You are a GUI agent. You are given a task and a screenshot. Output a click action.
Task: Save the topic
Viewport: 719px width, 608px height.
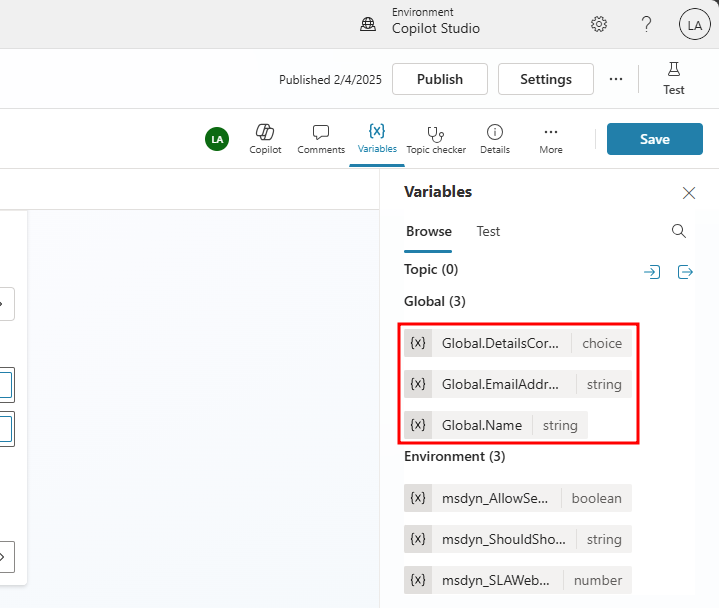654,139
